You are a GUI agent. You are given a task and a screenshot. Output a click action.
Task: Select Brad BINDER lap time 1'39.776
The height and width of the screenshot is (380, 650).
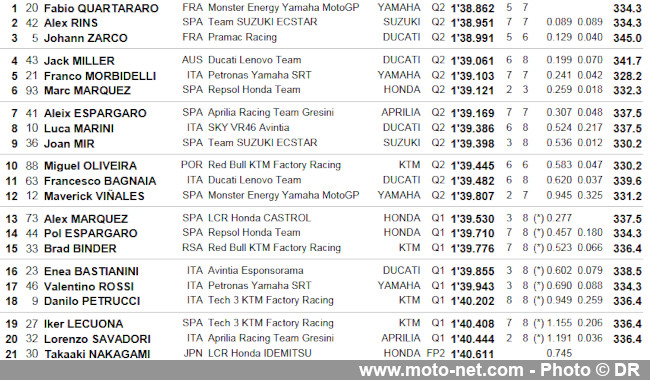pyautogui.click(x=473, y=249)
